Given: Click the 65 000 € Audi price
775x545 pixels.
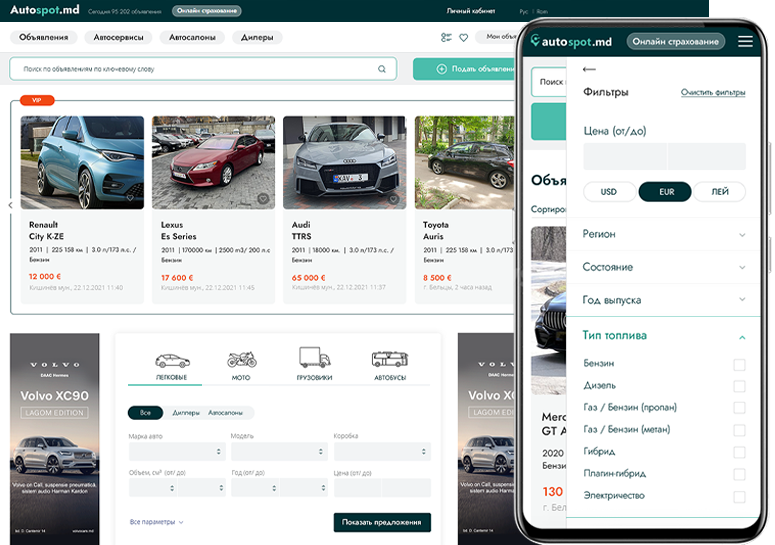Looking at the screenshot, I should tap(308, 278).
